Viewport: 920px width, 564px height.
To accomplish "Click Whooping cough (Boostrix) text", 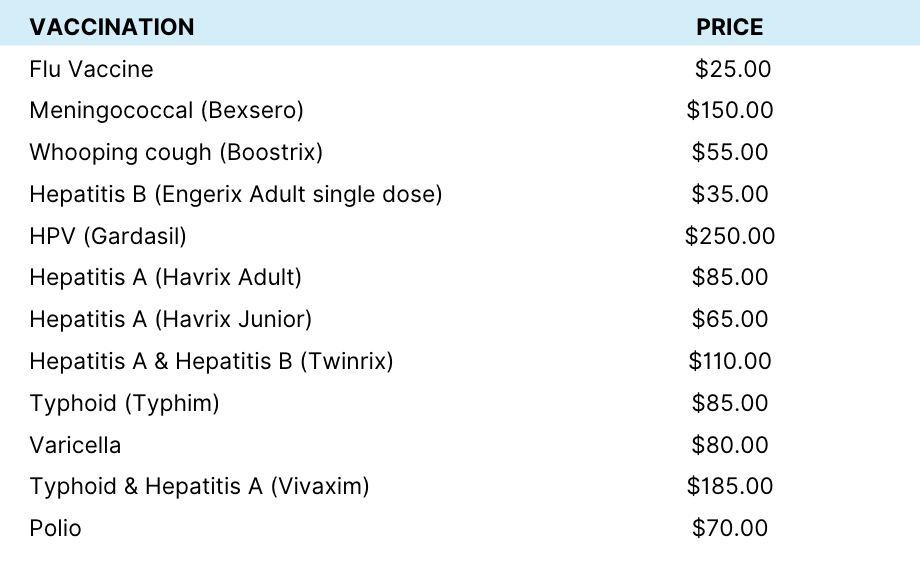I will [x=176, y=152].
